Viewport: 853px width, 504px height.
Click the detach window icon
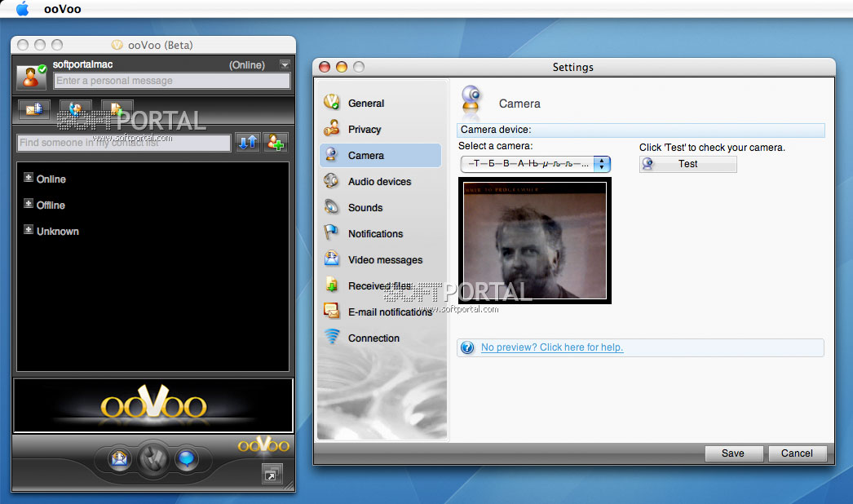pos(272,474)
